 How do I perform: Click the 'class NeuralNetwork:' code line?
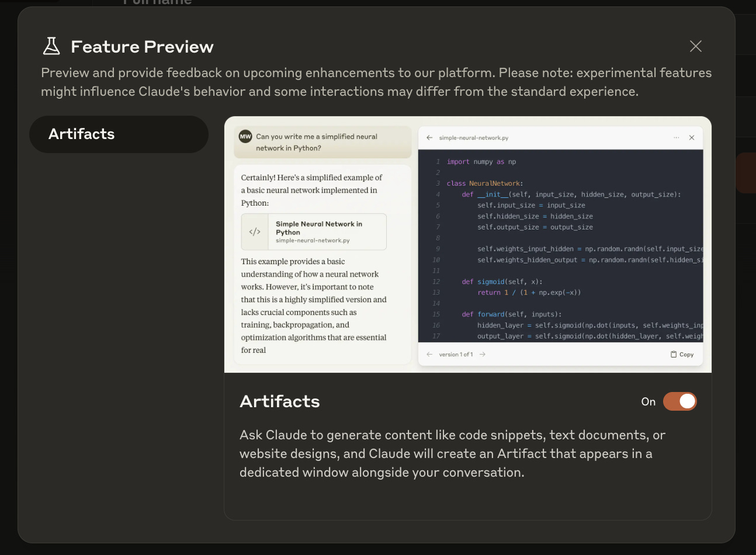[x=485, y=183]
